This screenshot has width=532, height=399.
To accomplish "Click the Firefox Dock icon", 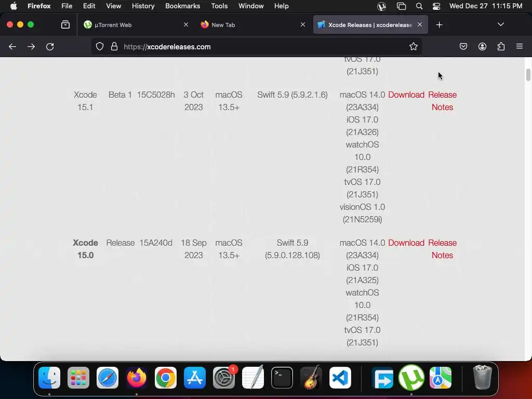I will click(137, 378).
